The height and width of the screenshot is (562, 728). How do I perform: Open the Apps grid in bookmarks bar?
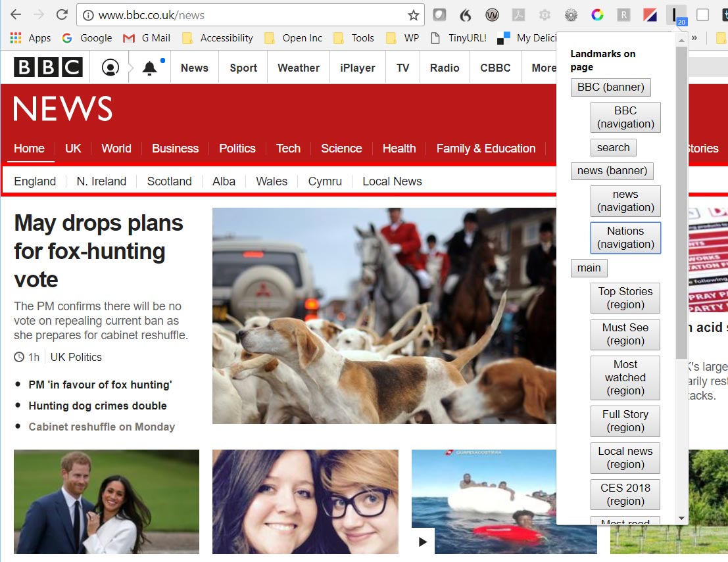click(30, 38)
